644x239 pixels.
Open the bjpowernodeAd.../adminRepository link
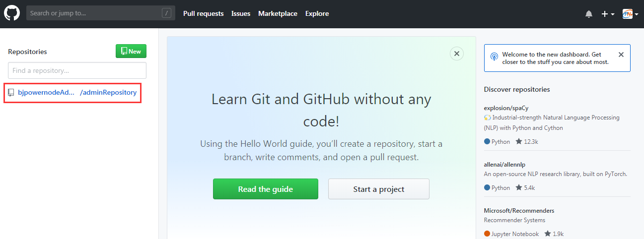pyautogui.click(x=77, y=92)
